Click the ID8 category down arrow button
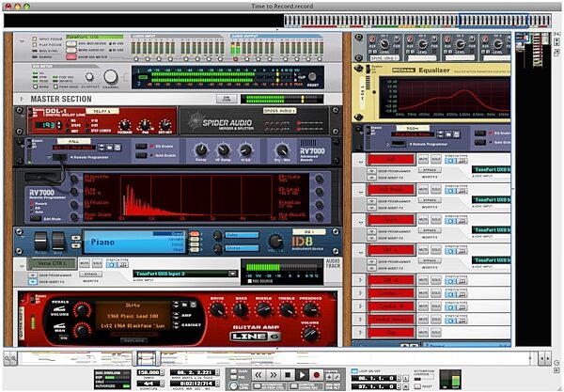 pyautogui.click(x=75, y=245)
